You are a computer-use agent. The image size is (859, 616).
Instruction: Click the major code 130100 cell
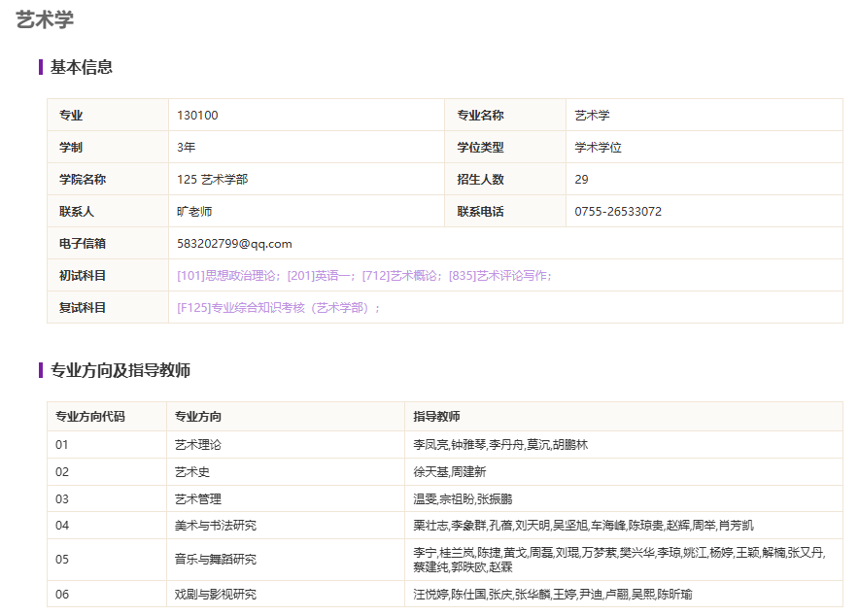[x=197, y=116]
